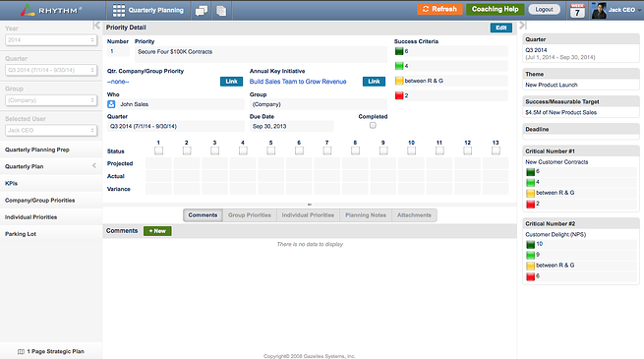Check Status box for week 11
644x359 pixels.
439,150
